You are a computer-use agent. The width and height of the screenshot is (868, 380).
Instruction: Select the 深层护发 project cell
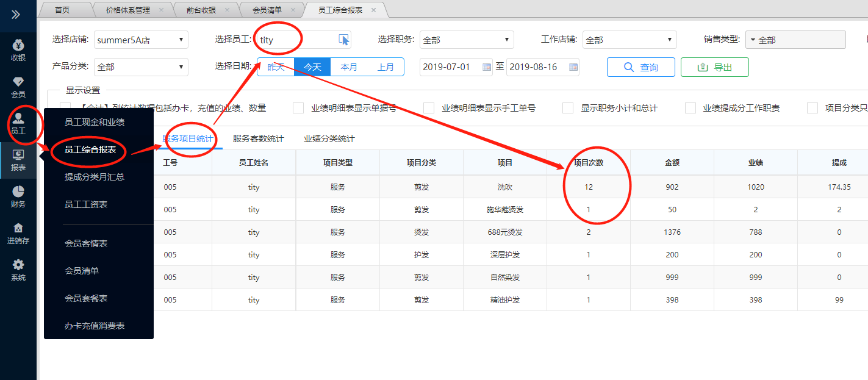pyautogui.click(x=505, y=255)
